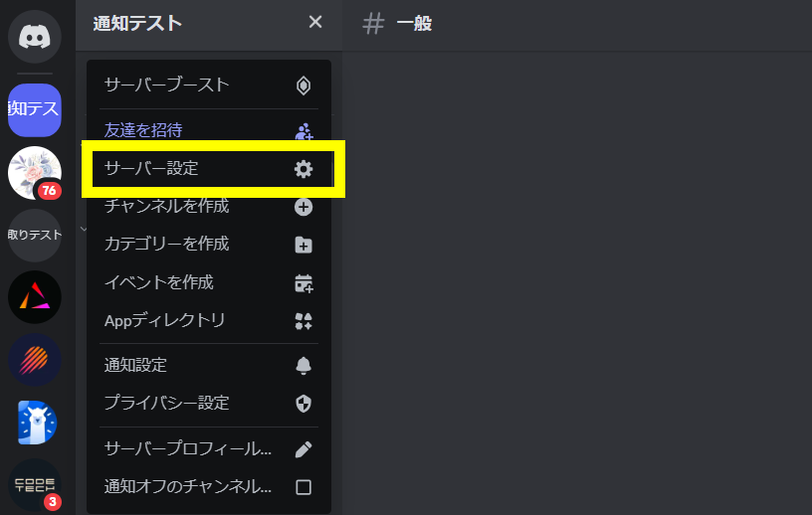The width and height of the screenshot is (812, 515).
Task: Click the edit profile pencil icon
Action: tap(304, 449)
